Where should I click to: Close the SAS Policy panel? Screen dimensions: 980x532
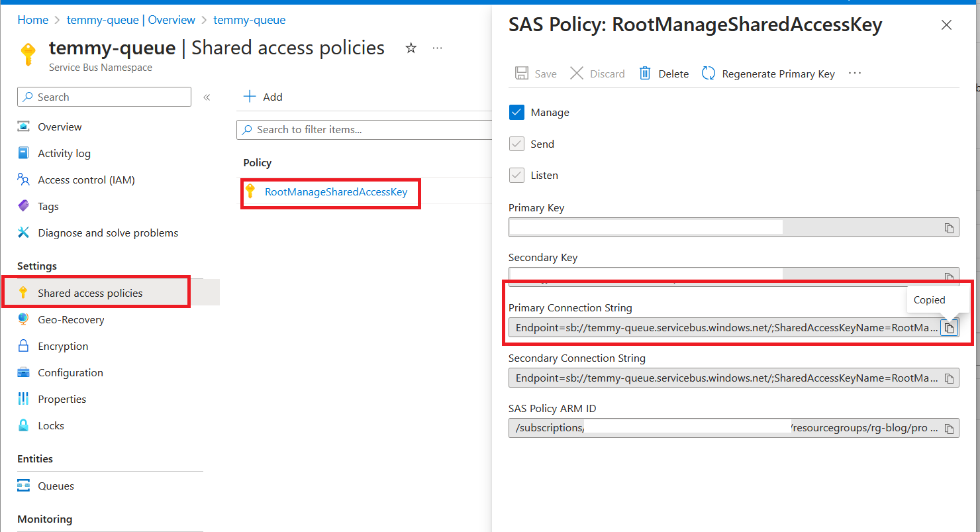tap(946, 25)
